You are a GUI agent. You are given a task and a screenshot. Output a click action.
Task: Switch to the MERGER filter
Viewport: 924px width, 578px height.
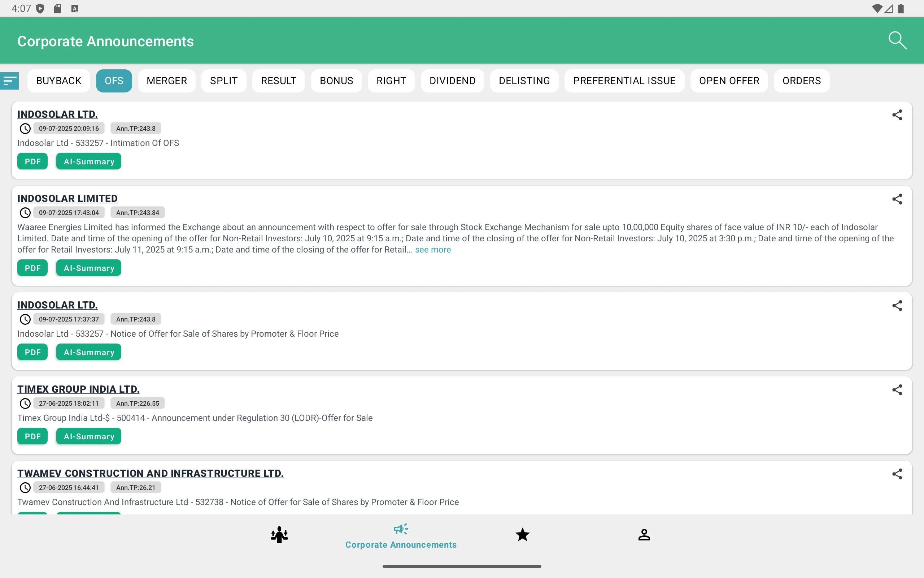pos(166,81)
